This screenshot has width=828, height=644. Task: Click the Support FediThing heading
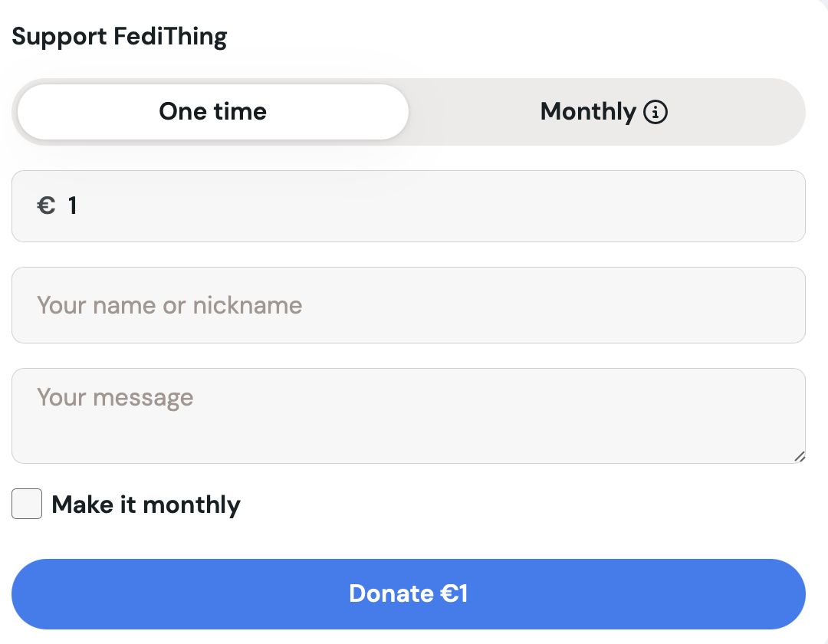coord(119,36)
